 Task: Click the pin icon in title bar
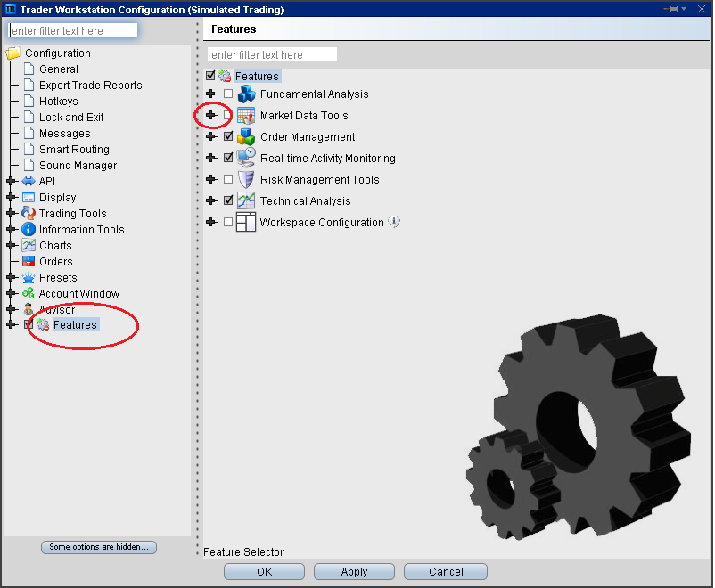[671, 9]
